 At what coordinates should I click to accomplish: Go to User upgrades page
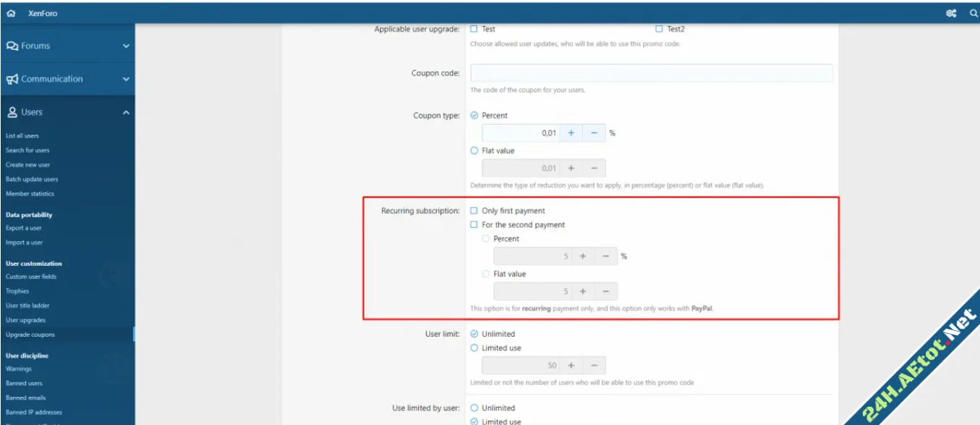(26, 320)
